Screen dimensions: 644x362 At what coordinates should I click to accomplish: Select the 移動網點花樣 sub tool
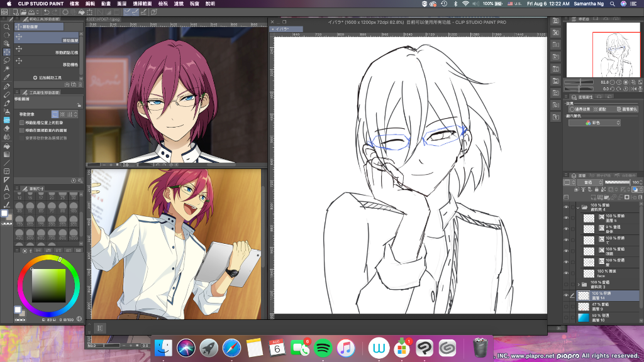click(x=48, y=49)
